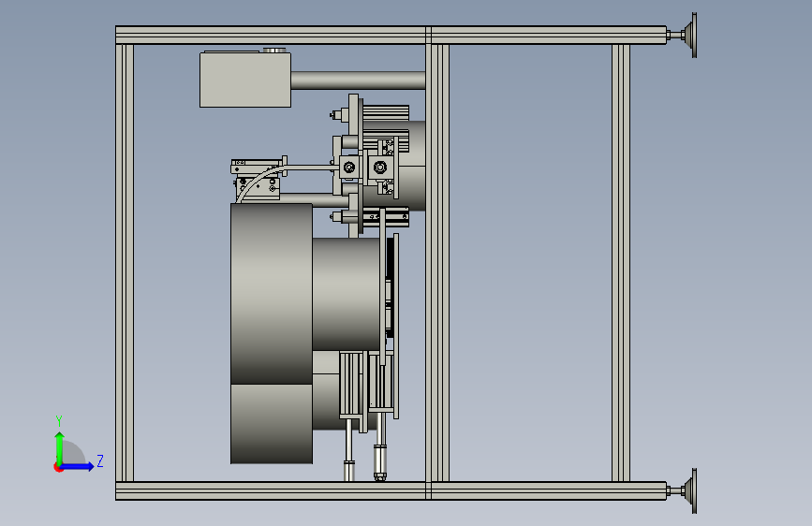Select the rightmost vertical frame post
812x526 pixels.
[621, 263]
